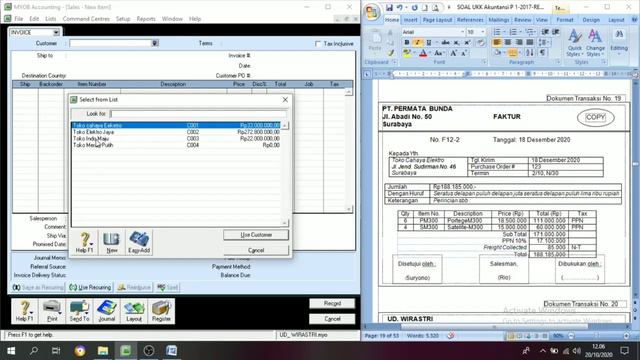
Task: Switch to Word Page Layout tab
Action: point(437,20)
